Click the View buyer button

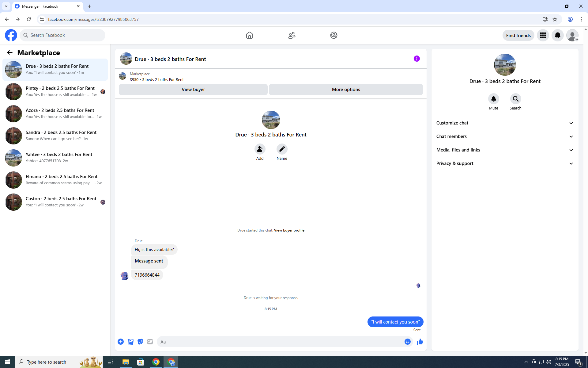coord(193,90)
